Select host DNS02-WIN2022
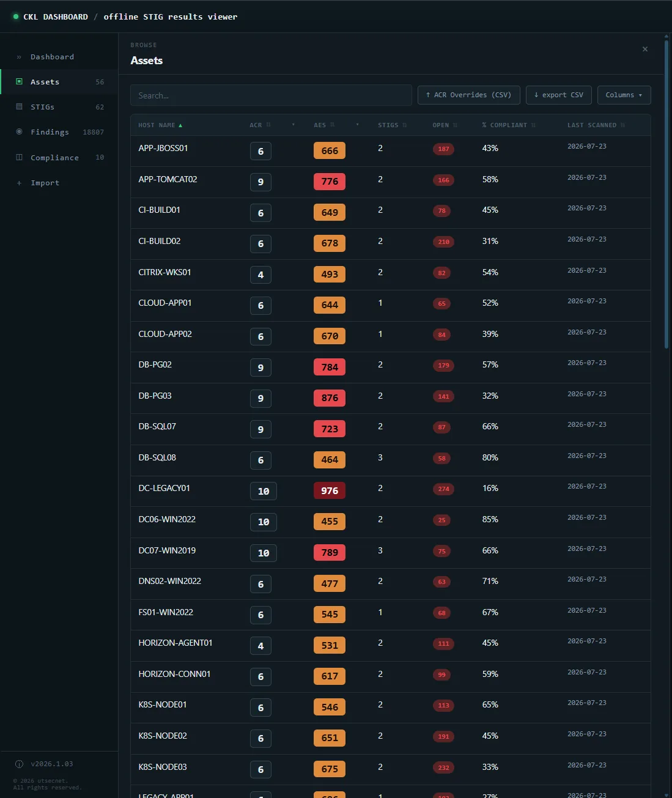The height and width of the screenshot is (798, 672). [169, 581]
